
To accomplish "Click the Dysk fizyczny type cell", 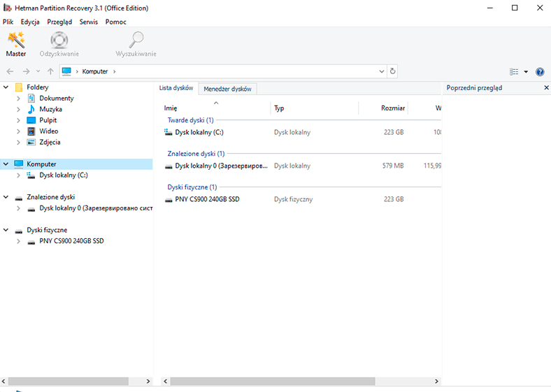I will [x=293, y=199].
